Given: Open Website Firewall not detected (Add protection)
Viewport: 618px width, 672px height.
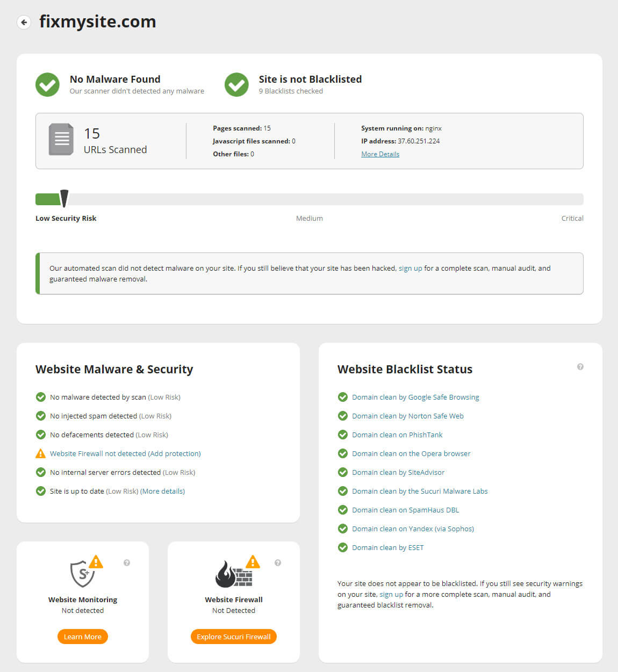Looking at the screenshot, I should coord(125,453).
